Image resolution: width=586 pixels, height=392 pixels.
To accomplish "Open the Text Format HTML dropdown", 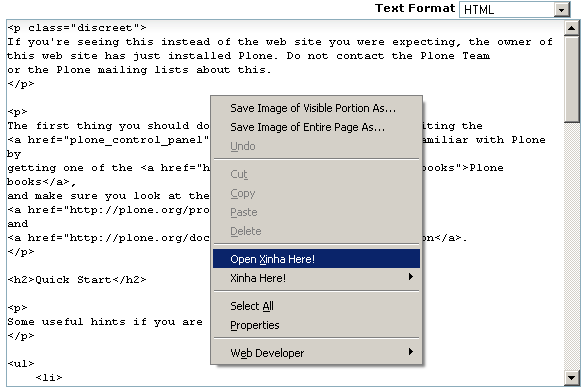I will tap(514, 9).
